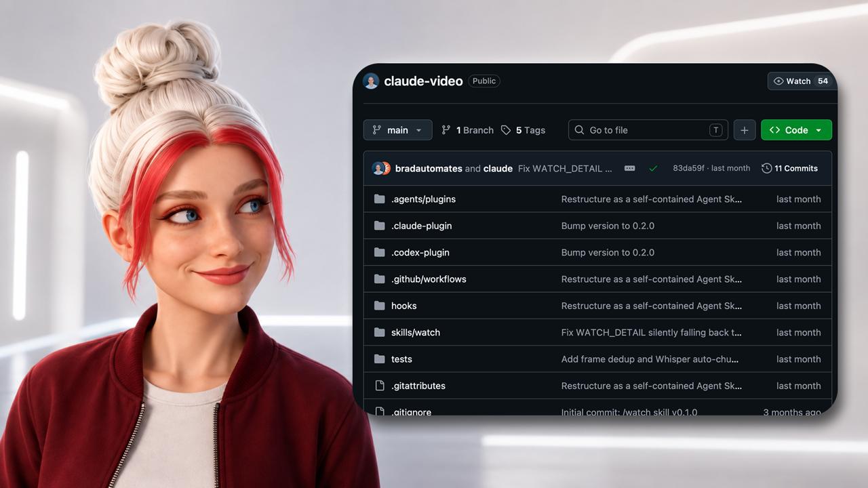868x488 pixels.
Task: Click the green checkmark commit status icon
Action: pyautogui.click(x=653, y=168)
